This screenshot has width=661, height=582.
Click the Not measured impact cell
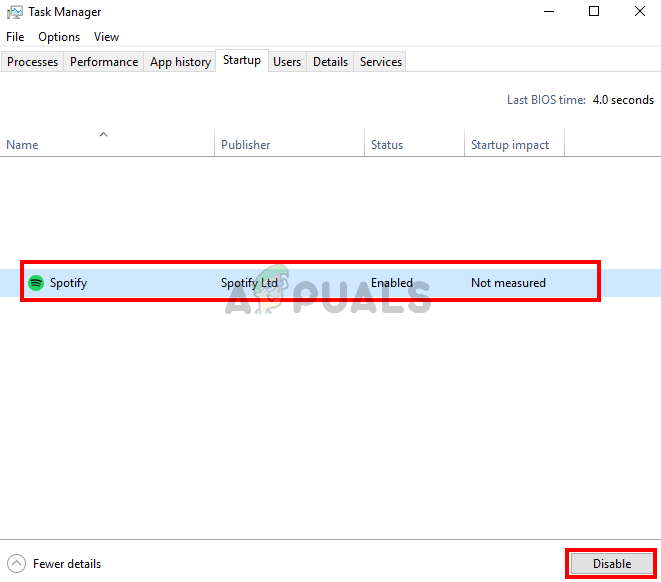[508, 283]
